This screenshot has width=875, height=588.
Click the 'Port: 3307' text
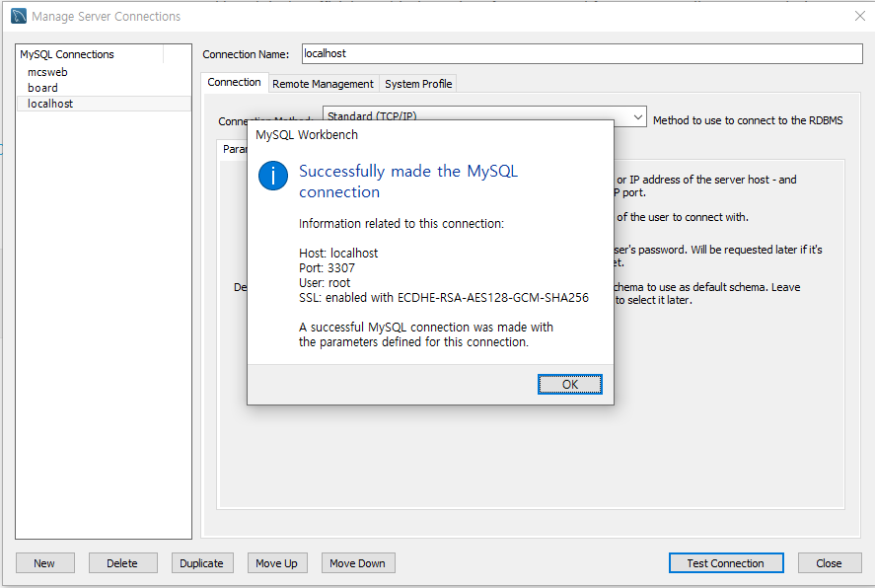327,267
